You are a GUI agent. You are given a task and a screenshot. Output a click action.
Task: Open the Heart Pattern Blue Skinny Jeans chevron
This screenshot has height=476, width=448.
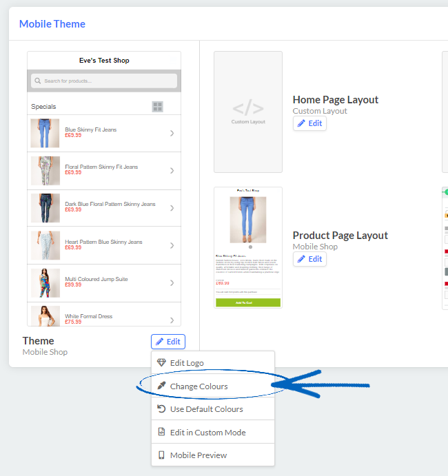[172, 245]
